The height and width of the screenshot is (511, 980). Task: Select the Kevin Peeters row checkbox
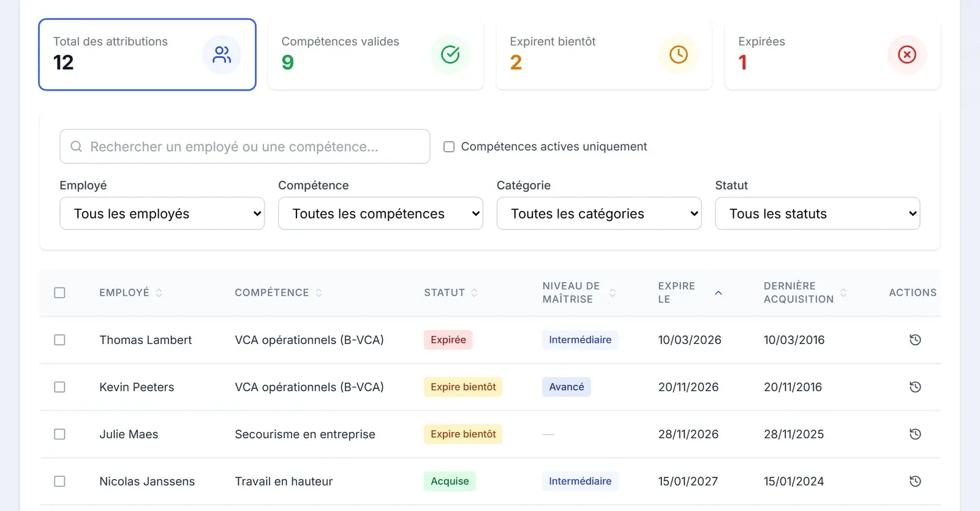59,387
